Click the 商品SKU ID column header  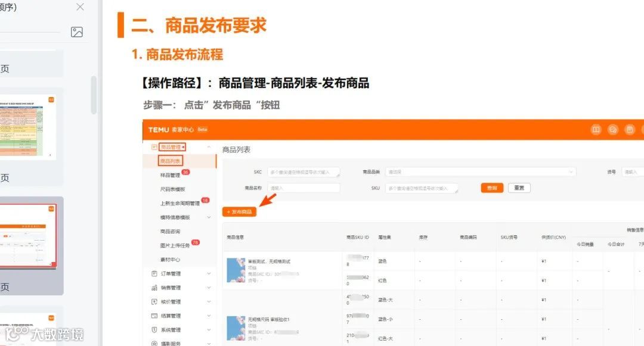point(358,238)
